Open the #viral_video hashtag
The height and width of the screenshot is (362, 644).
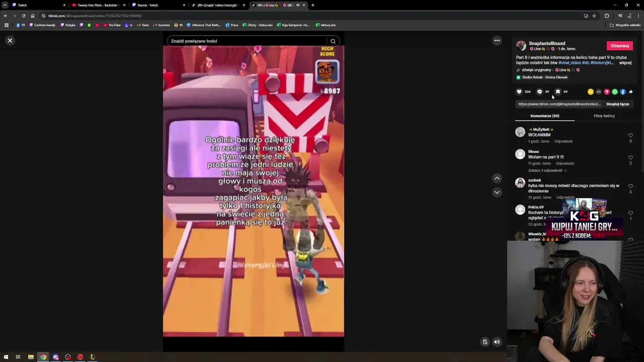coord(570,63)
